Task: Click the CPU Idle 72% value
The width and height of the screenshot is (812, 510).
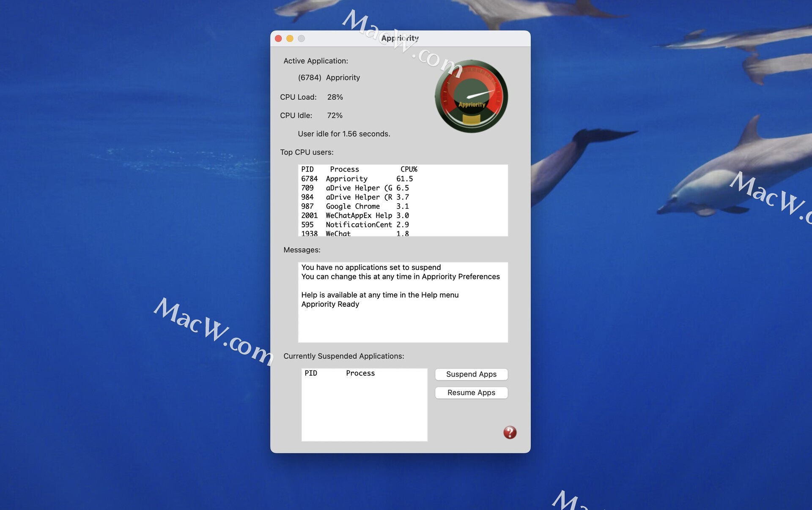Action: click(x=335, y=115)
